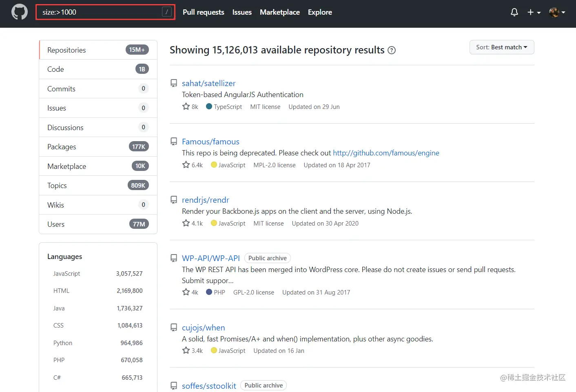This screenshot has height=392, width=576.
Task: Click the TypeScript language color dot
Action: point(209,106)
